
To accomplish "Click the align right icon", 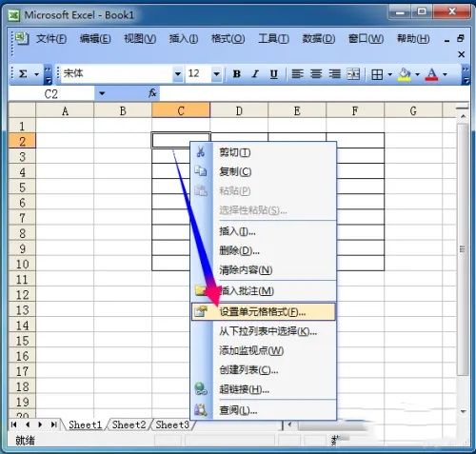I will [x=334, y=74].
